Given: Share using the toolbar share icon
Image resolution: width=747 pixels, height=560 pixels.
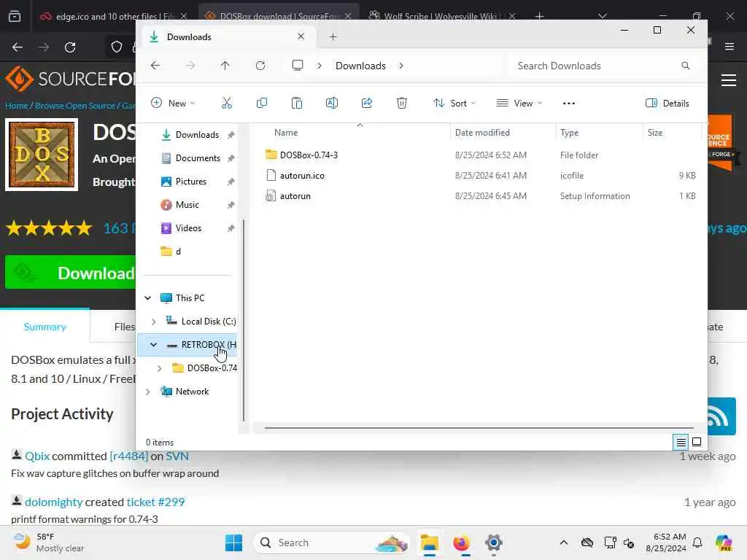Looking at the screenshot, I should [367, 103].
